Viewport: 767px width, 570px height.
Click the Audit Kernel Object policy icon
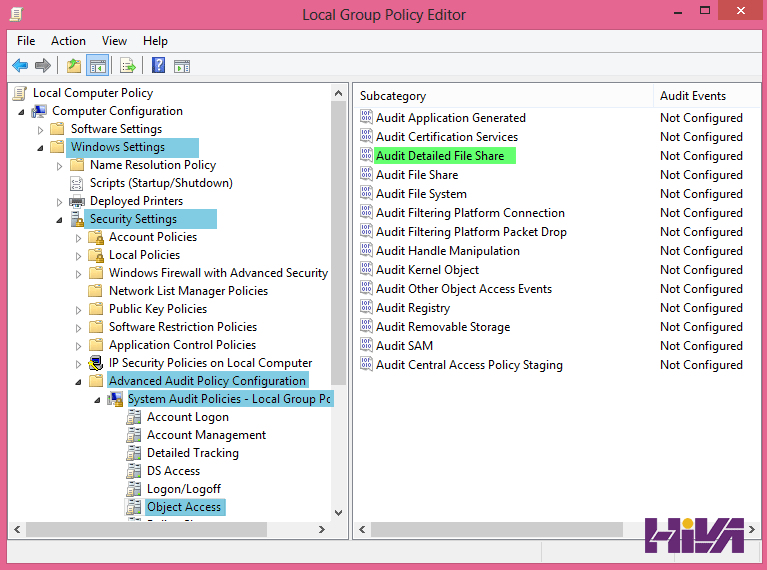[366, 269]
